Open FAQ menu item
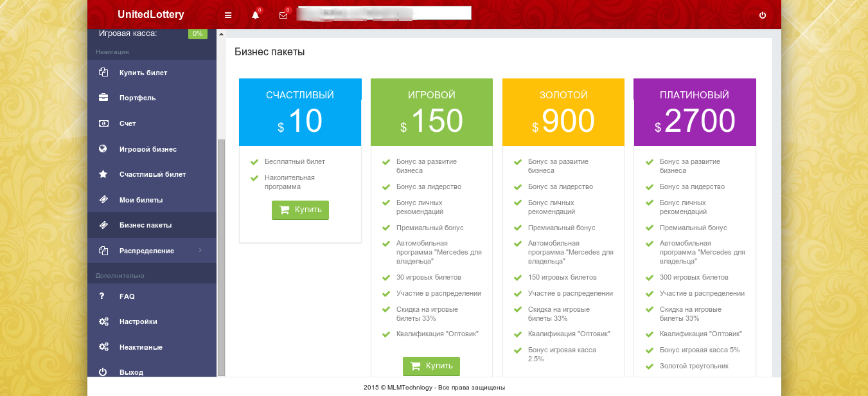 click(152, 296)
